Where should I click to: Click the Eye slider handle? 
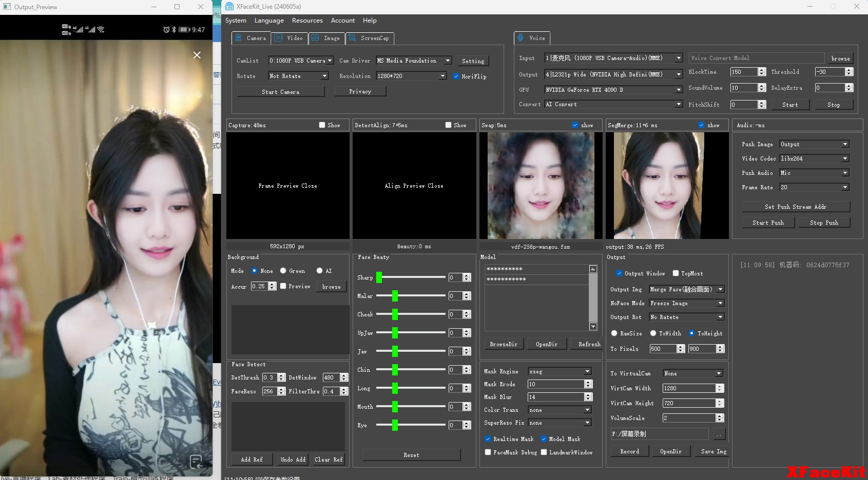[395, 425]
